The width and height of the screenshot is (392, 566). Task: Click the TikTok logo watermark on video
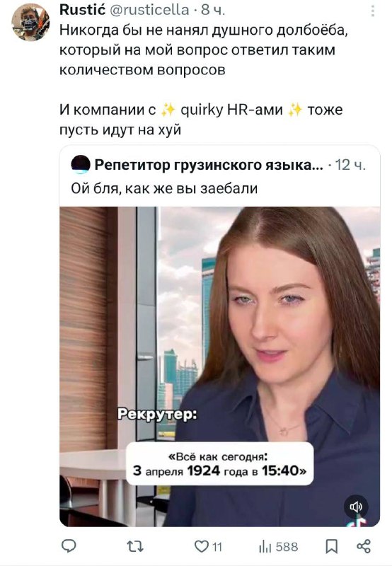coord(359,522)
